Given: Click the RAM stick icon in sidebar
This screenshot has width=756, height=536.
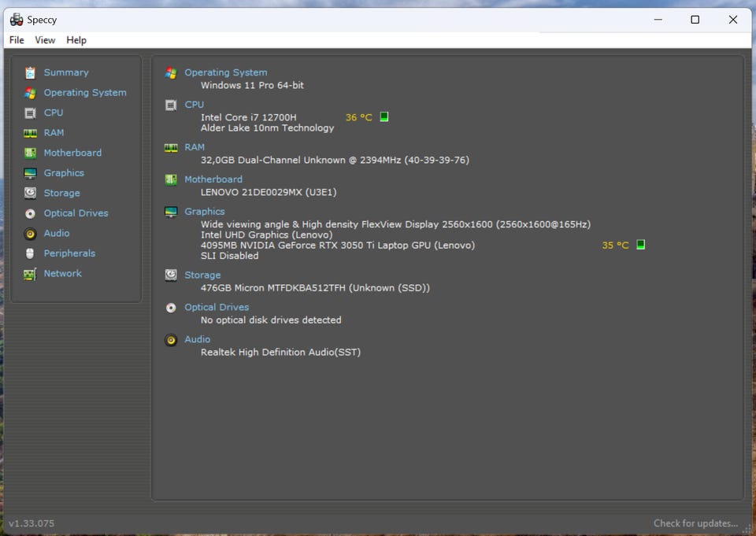Looking at the screenshot, I should pos(30,133).
